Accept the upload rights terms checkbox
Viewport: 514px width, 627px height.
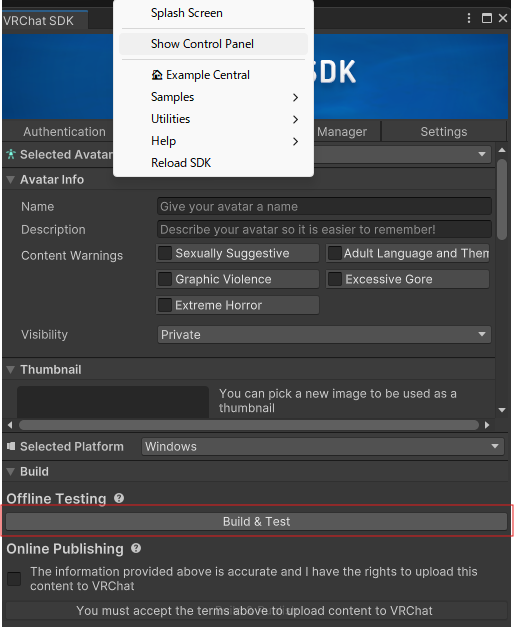pos(14,579)
